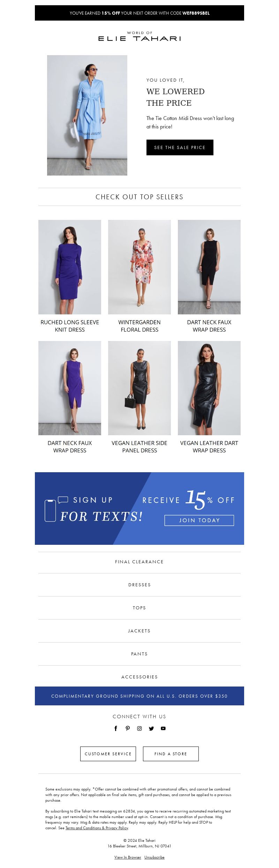Open the Accessories category
279x868 pixels.
139,677
